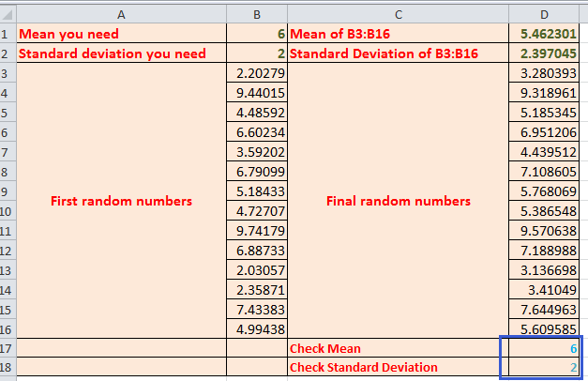Select cell with value 6.88733
Viewport: 588px width, 381px height.
(257, 250)
